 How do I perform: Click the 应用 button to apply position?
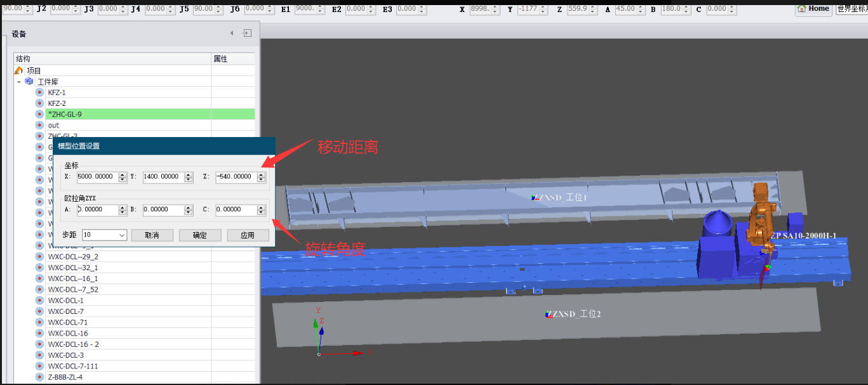click(x=248, y=235)
